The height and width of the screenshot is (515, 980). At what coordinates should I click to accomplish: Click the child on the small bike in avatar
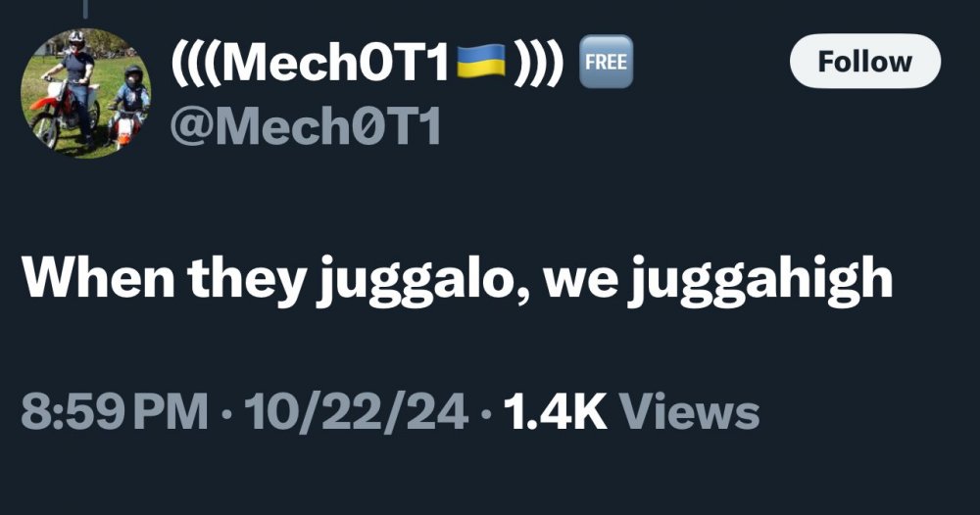(128, 106)
